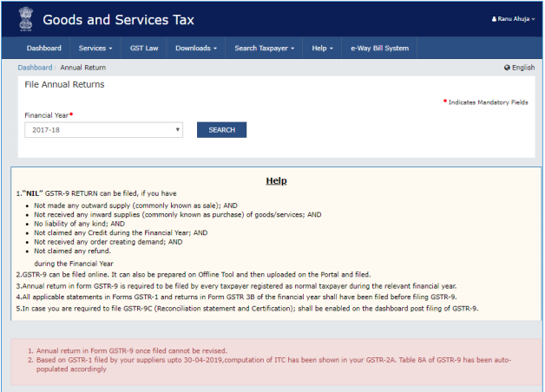Image resolution: width=545 pixels, height=392 pixels.
Task: Expand the Search Taxpayer menu
Action: pos(264,49)
